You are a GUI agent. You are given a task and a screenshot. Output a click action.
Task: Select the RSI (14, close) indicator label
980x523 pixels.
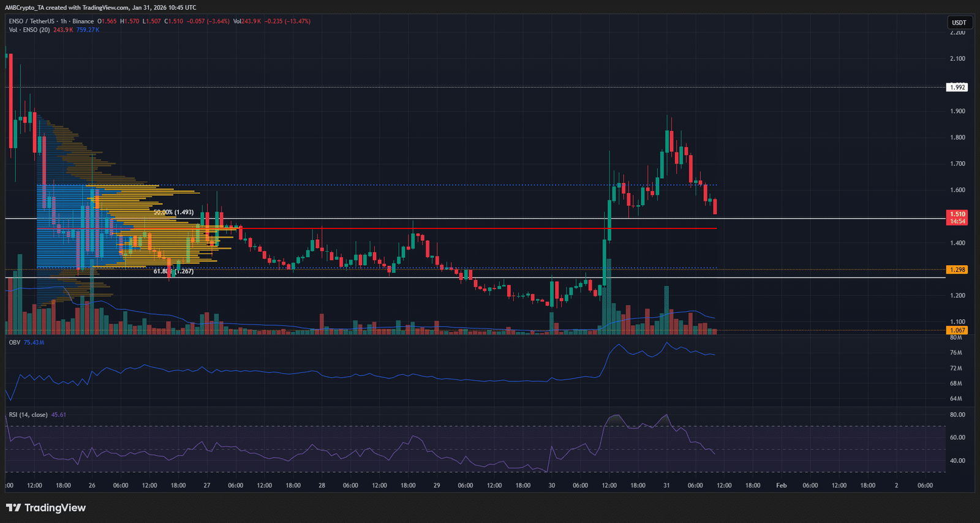(x=28, y=415)
